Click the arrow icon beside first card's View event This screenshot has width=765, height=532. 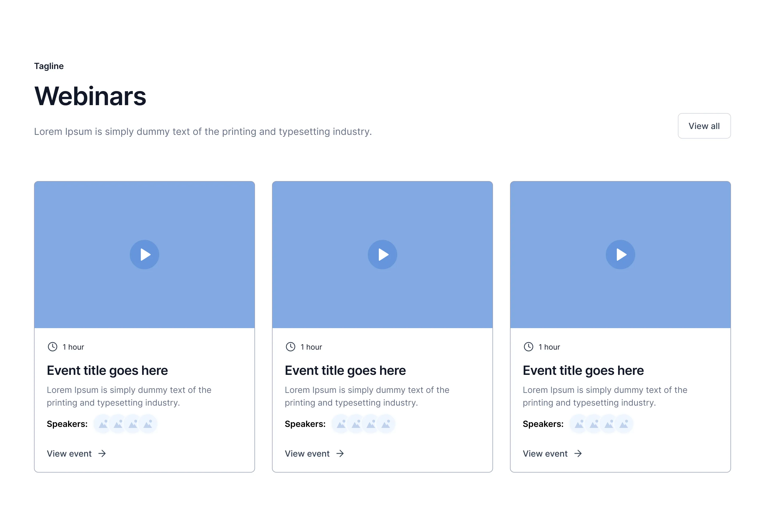click(x=102, y=453)
